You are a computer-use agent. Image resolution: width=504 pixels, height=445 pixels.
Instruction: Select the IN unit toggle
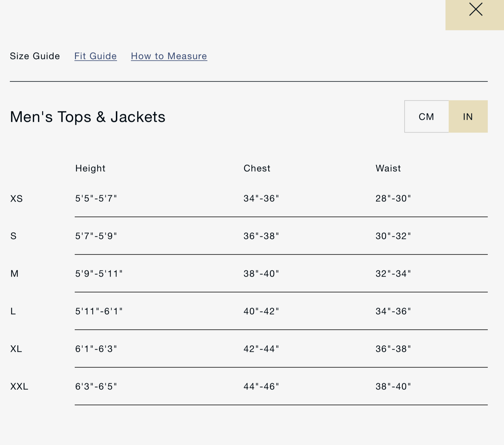(468, 117)
